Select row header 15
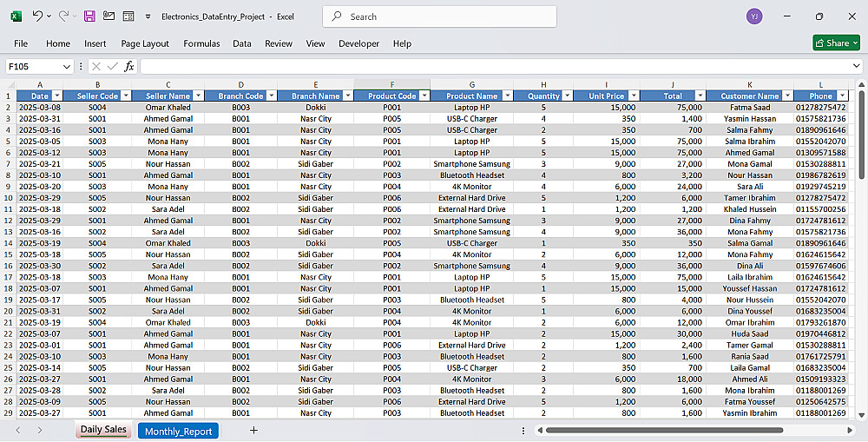 pos(8,254)
